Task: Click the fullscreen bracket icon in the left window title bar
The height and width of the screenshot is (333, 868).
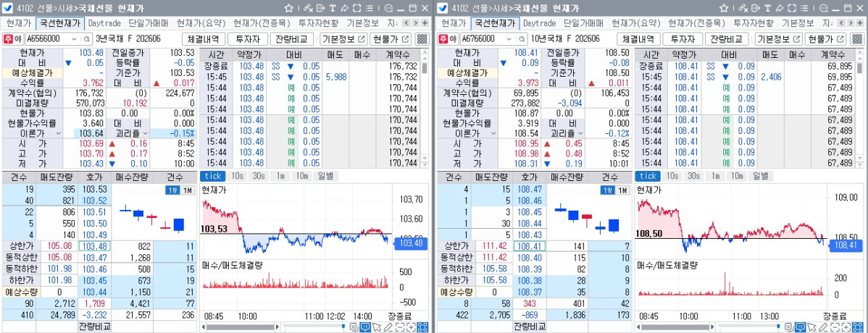Action: (357, 8)
